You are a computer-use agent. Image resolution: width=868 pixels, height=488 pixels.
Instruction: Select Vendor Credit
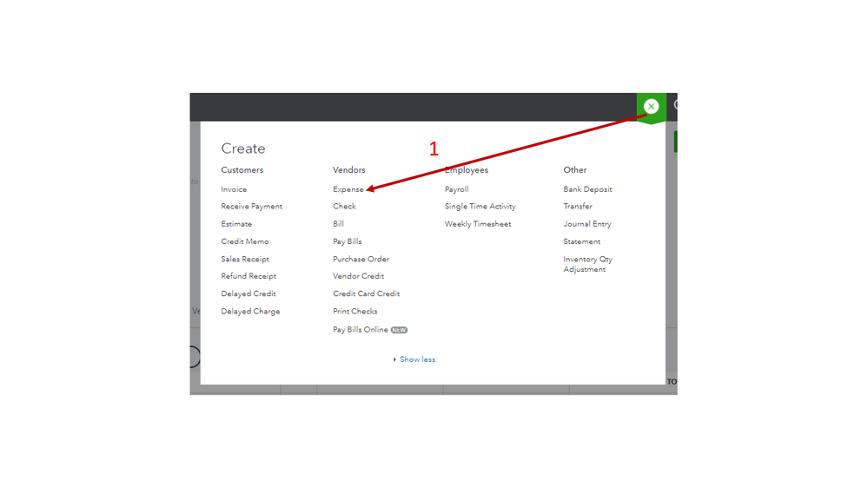358,276
